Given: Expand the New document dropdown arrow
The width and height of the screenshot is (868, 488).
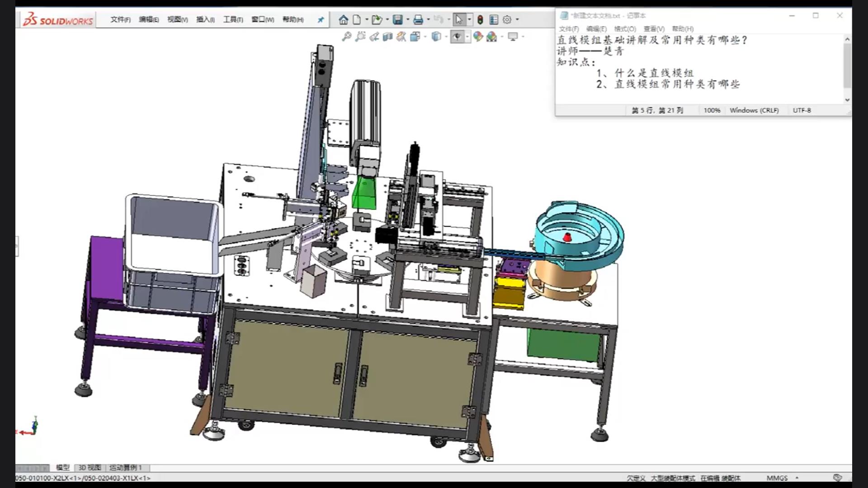Looking at the screenshot, I should 367,20.
